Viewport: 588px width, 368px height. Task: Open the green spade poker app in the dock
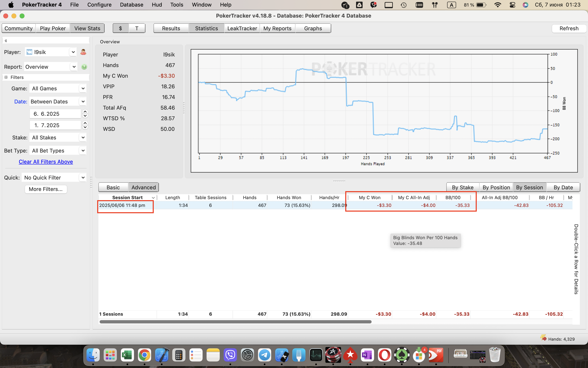click(402, 355)
